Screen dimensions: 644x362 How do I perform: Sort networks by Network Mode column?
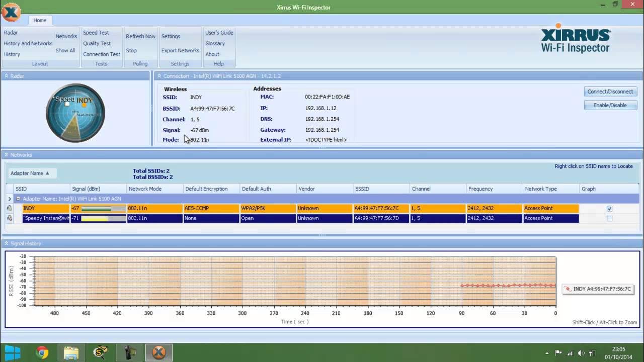[155, 189]
